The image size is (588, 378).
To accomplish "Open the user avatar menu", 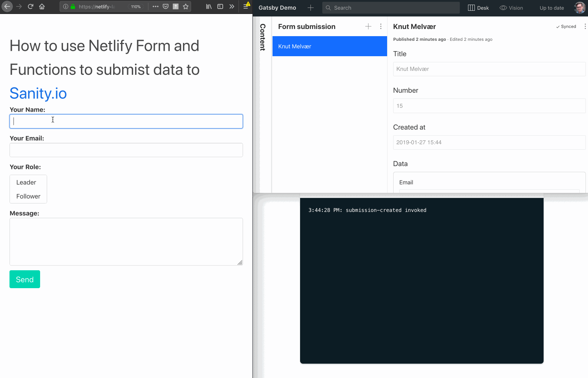I will pyautogui.click(x=580, y=8).
